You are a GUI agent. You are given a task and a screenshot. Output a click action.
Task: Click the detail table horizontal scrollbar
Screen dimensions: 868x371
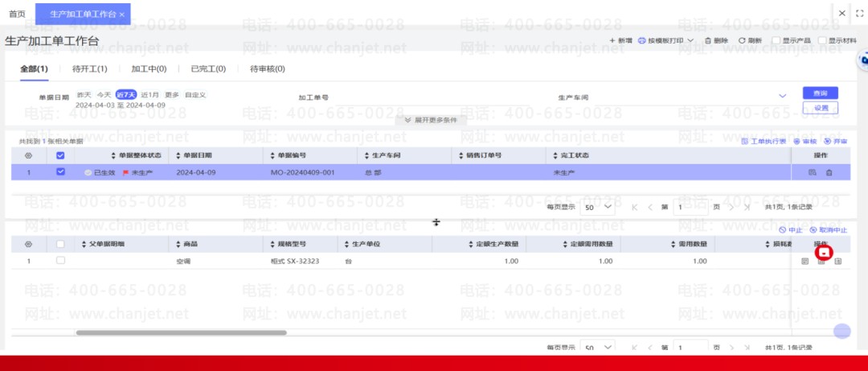coord(181,332)
